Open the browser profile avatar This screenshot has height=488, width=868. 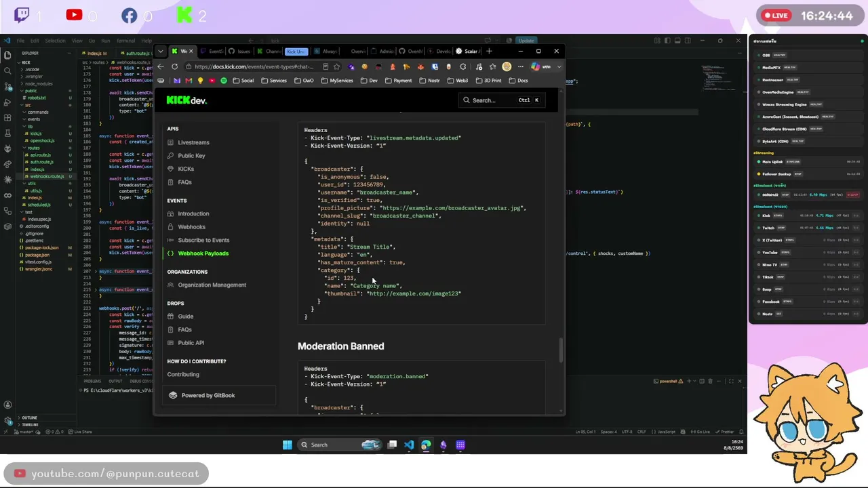click(507, 66)
